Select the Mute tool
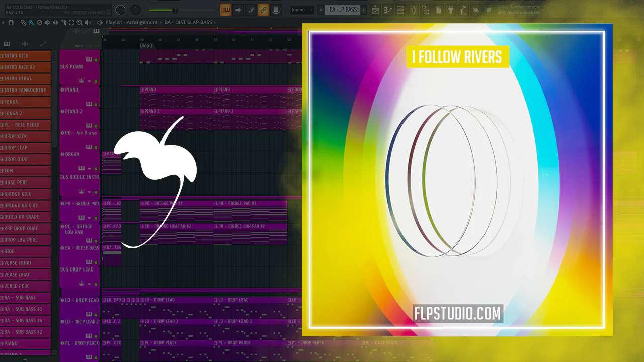Image resolution: width=644 pixels, height=362 pixels. (x=47, y=23)
